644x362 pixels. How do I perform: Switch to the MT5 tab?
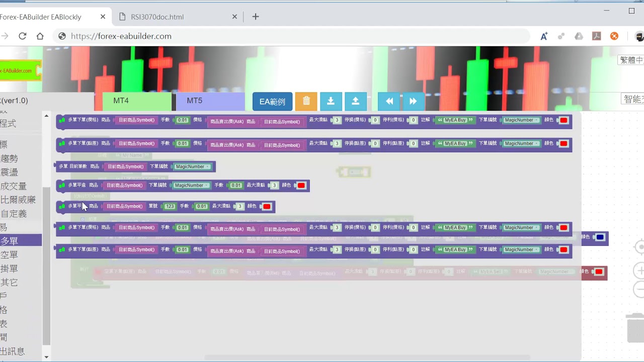(210, 101)
